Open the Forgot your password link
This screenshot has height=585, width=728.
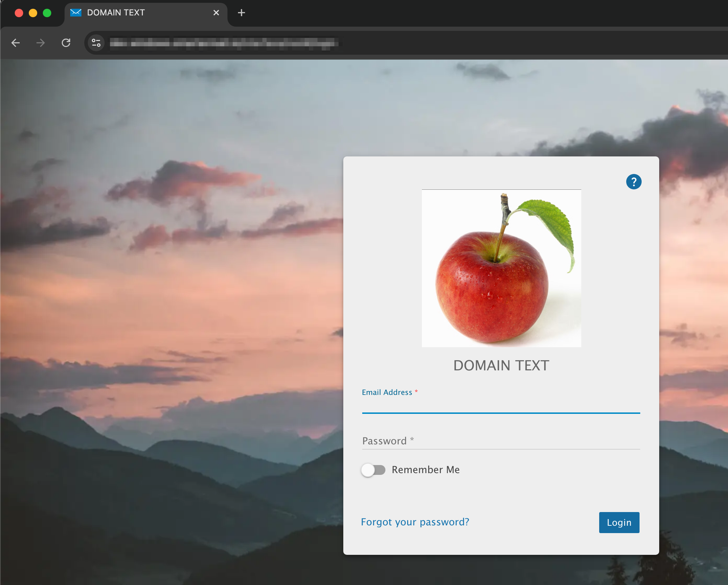click(x=415, y=522)
